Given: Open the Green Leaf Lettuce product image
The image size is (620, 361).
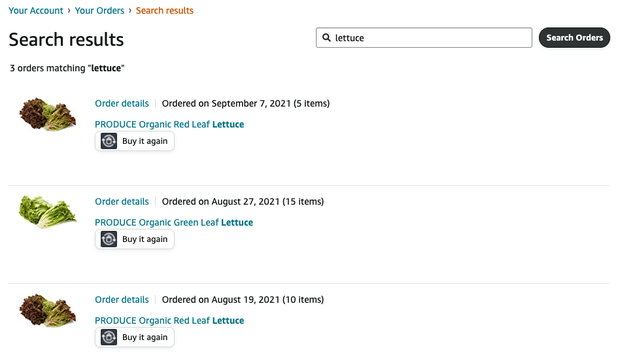Looking at the screenshot, I should click(47, 212).
